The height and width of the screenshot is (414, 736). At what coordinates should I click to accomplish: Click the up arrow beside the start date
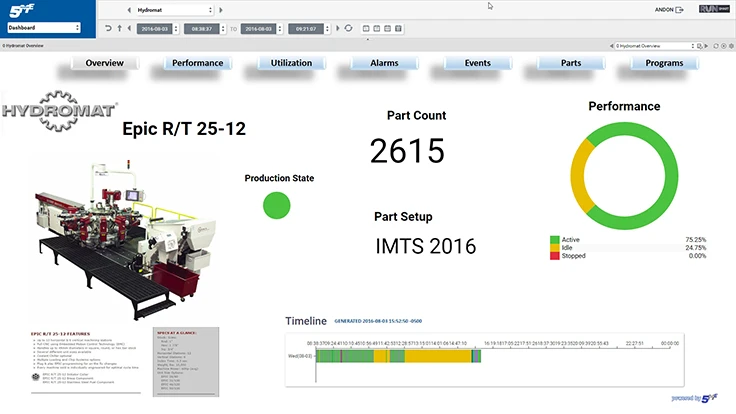tap(122, 29)
